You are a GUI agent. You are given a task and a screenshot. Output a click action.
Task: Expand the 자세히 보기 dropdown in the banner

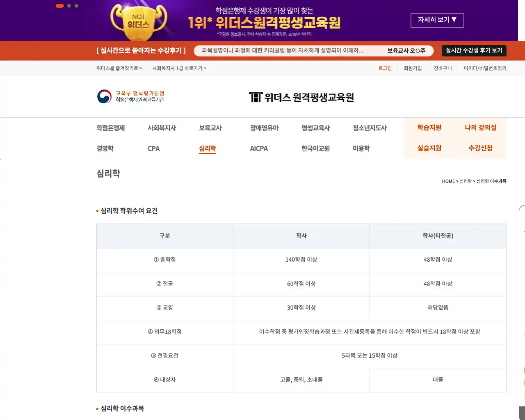[x=437, y=21]
